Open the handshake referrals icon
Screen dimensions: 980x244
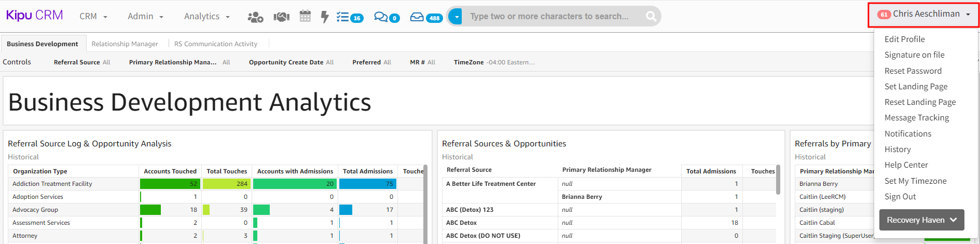point(281,17)
